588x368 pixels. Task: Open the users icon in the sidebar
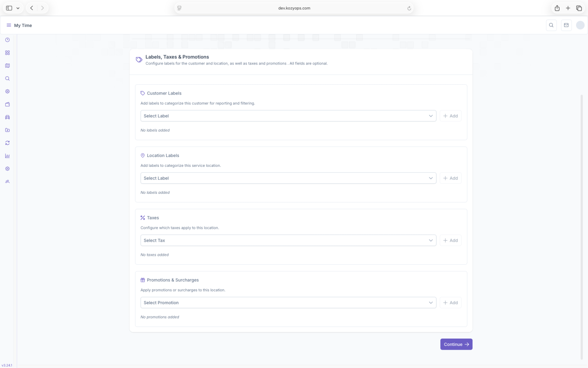click(x=7, y=182)
